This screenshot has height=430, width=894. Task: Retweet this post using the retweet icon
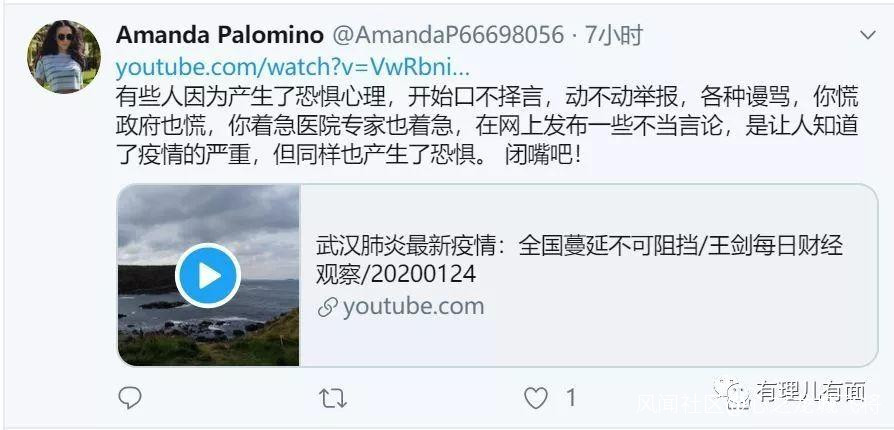(x=332, y=398)
